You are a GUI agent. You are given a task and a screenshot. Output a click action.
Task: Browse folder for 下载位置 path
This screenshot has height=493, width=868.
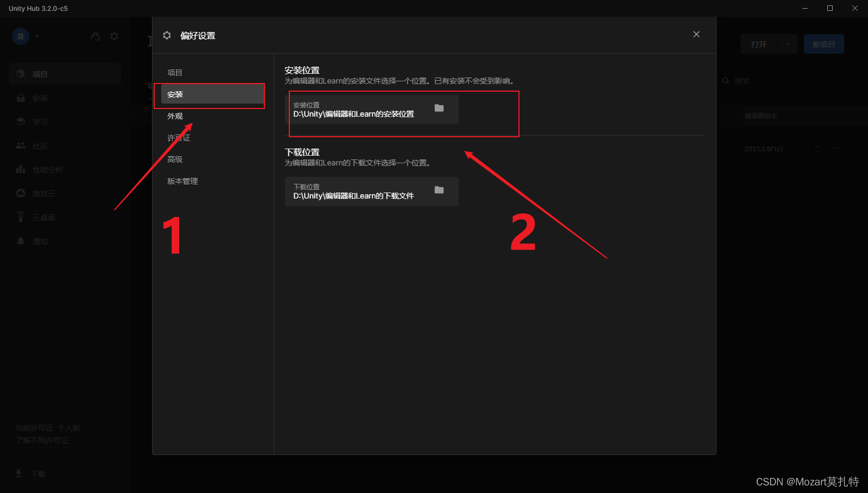[439, 190]
